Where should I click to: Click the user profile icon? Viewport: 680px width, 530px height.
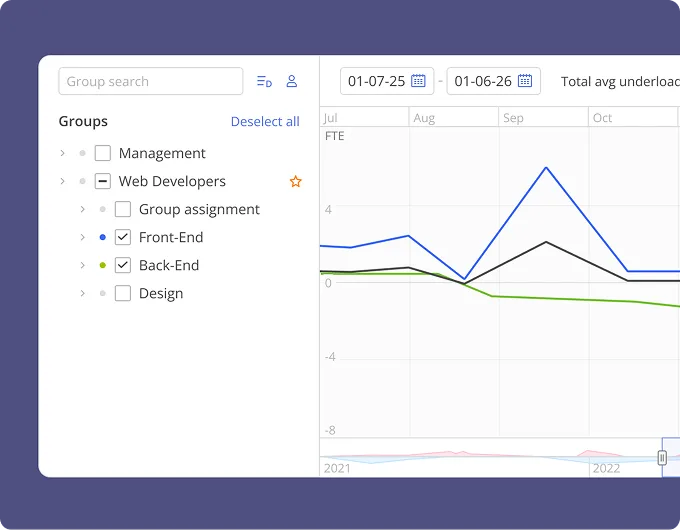(x=292, y=82)
